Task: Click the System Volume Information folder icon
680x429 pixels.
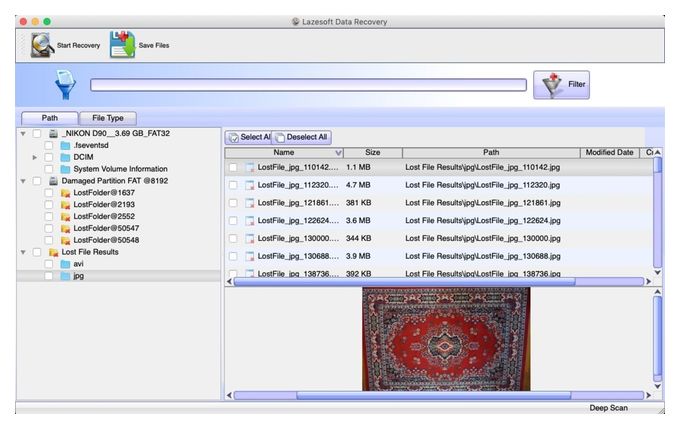Action: coord(65,169)
